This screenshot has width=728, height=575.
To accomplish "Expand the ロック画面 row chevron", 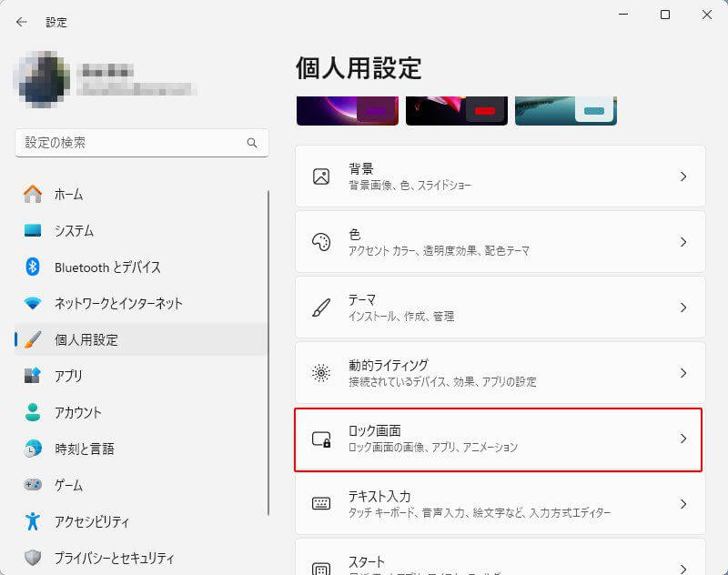I will point(682,439).
